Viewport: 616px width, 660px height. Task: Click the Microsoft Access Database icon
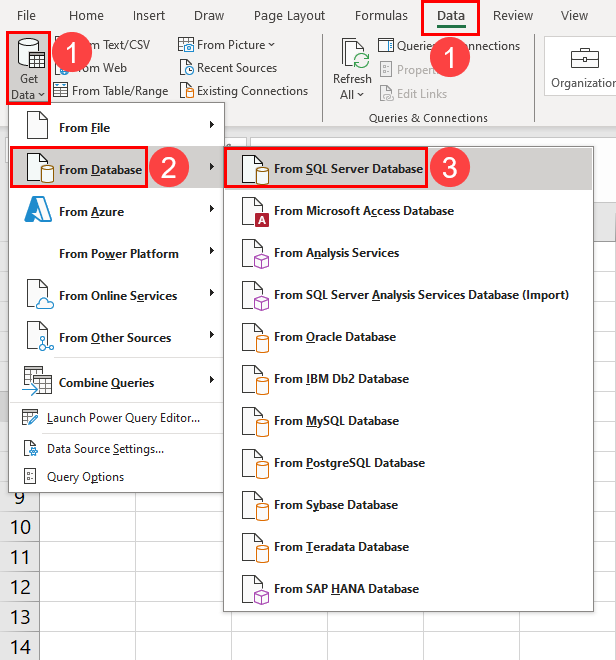(x=255, y=212)
